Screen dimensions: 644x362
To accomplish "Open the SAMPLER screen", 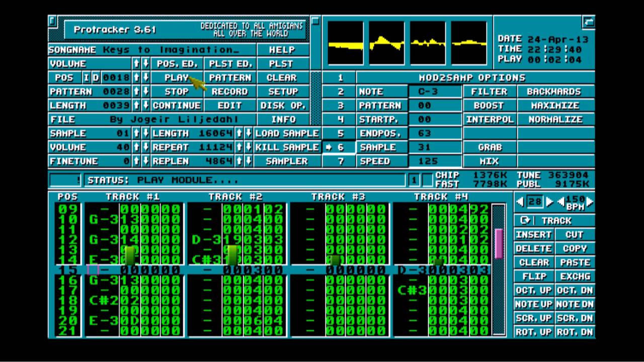I will (x=286, y=161).
